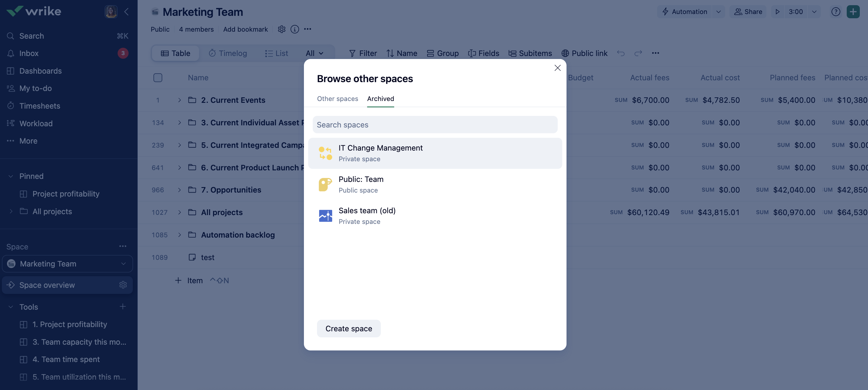The height and width of the screenshot is (390, 868).
Task: Click the space info icon
Action: [294, 29]
